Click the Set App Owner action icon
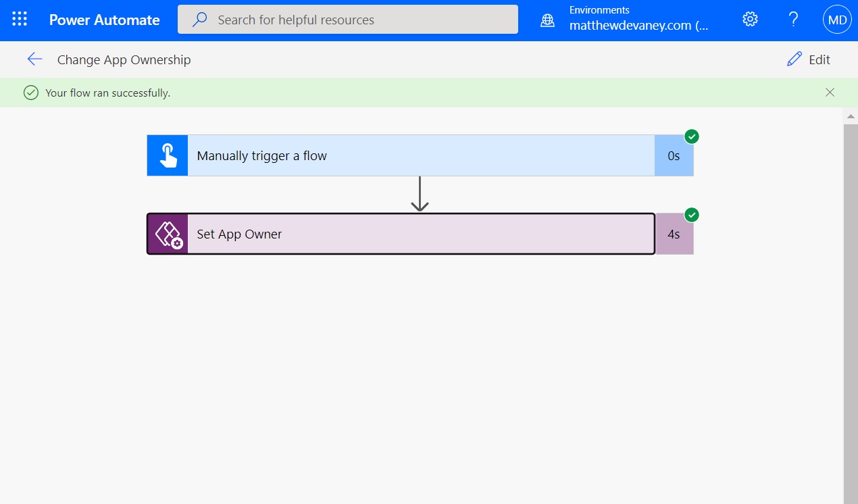 [x=168, y=234]
